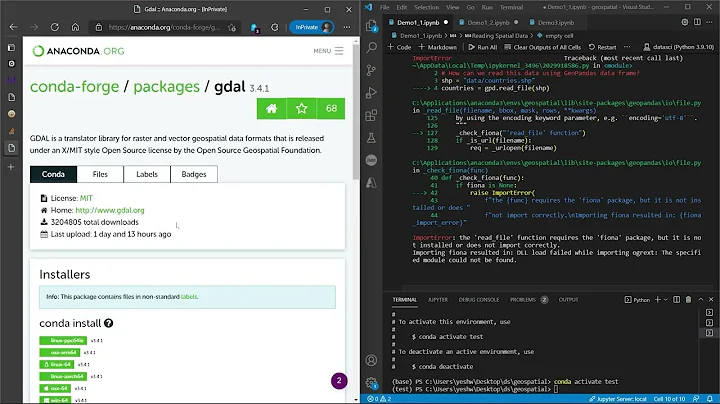Viewport: 720px width, 404px height.
Task: Select the datasci Python kernel picker
Action: (679, 47)
